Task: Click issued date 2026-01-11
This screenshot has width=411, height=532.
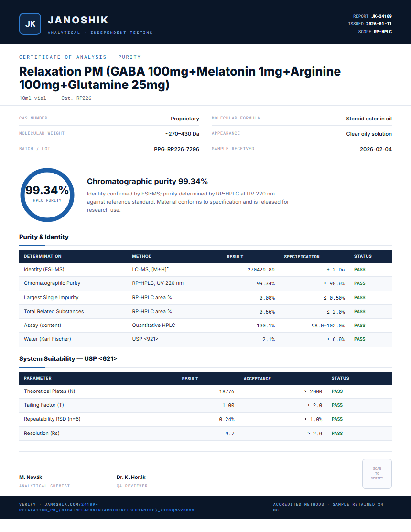Action: pyautogui.click(x=379, y=24)
